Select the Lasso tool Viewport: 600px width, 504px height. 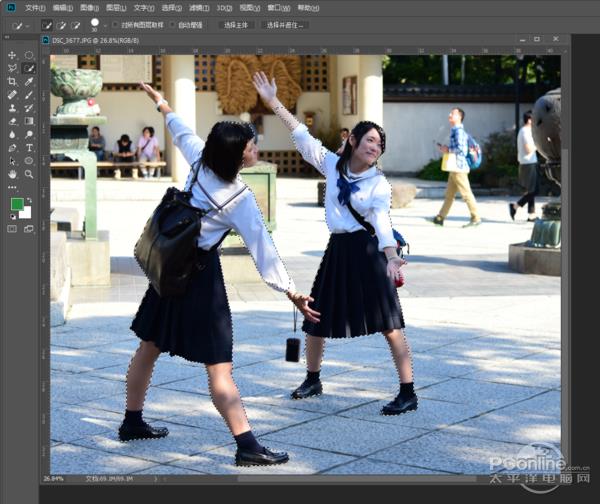click(12, 69)
